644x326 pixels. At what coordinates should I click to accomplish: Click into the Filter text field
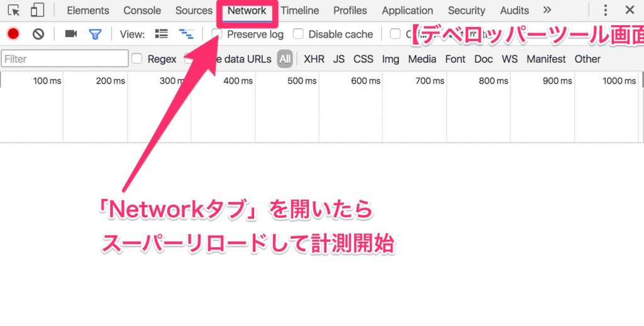pos(65,59)
